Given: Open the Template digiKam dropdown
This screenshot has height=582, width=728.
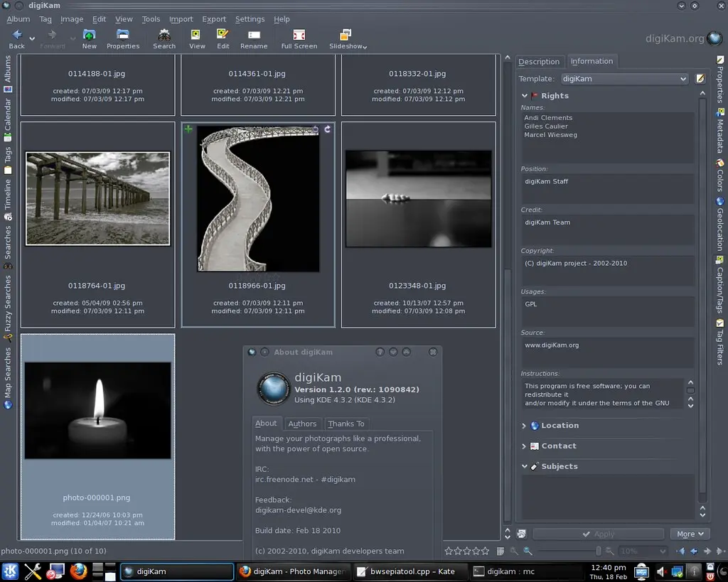Looking at the screenshot, I should [624, 79].
